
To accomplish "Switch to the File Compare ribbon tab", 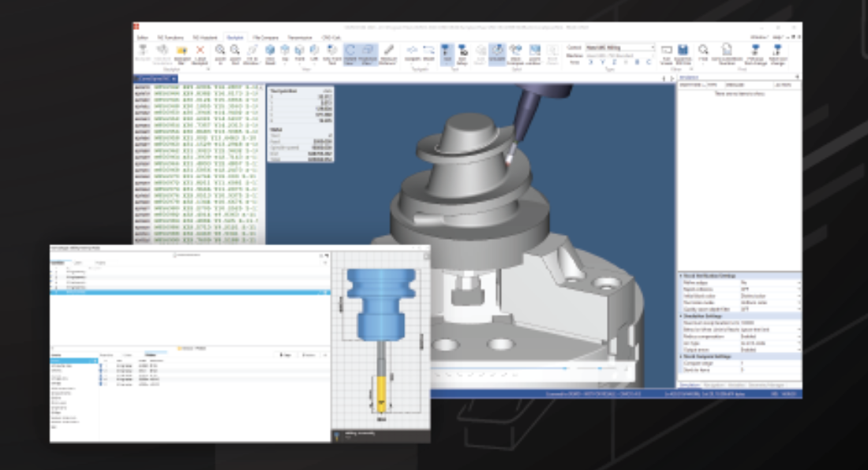I will pos(266,38).
